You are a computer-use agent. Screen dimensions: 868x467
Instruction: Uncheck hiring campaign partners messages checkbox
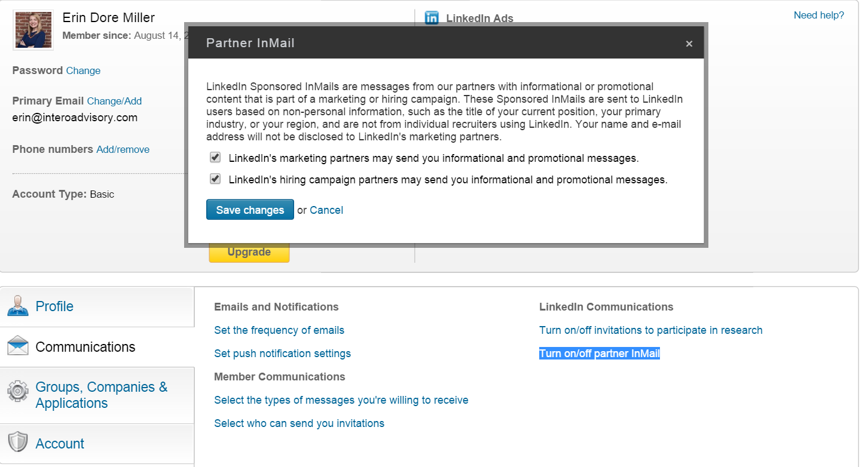click(x=215, y=179)
